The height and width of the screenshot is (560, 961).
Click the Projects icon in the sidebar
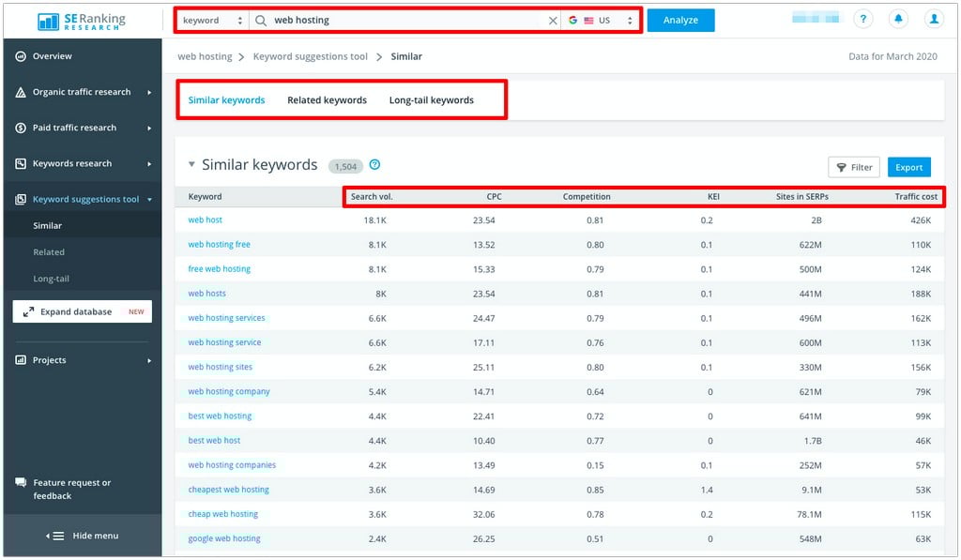click(20, 360)
